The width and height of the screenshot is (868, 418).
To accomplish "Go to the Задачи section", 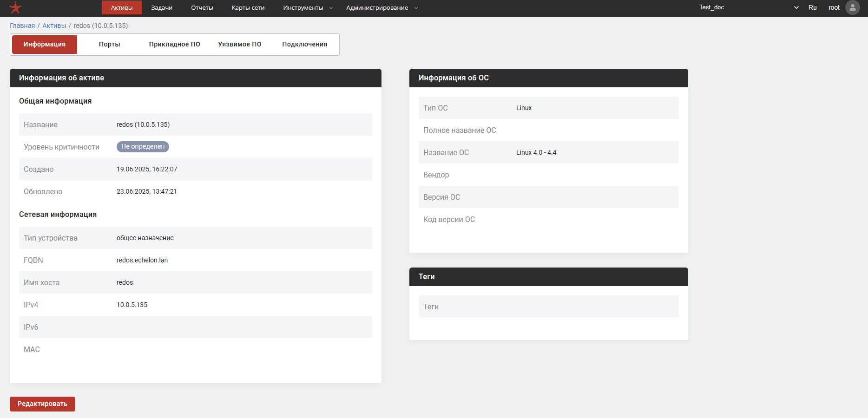I will point(162,8).
